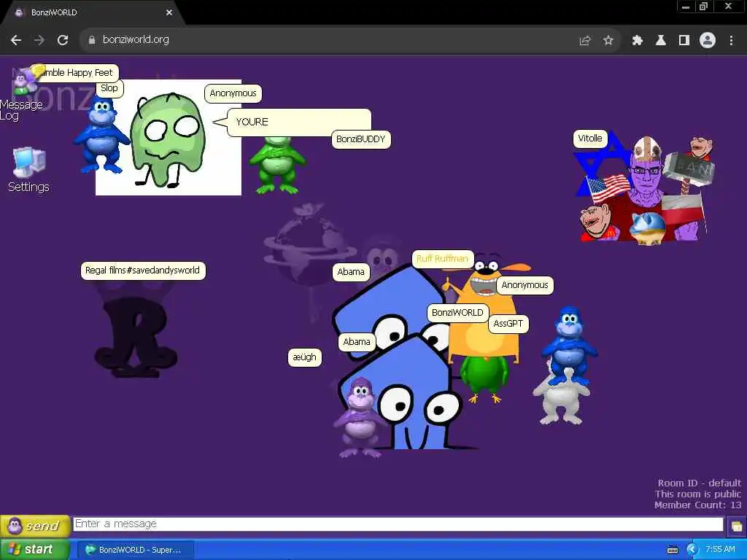Image resolution: width=747 pixels, height=560 pixels.
Task: Open the Extensions puzzle icon
Action: (x=638, y=41)
